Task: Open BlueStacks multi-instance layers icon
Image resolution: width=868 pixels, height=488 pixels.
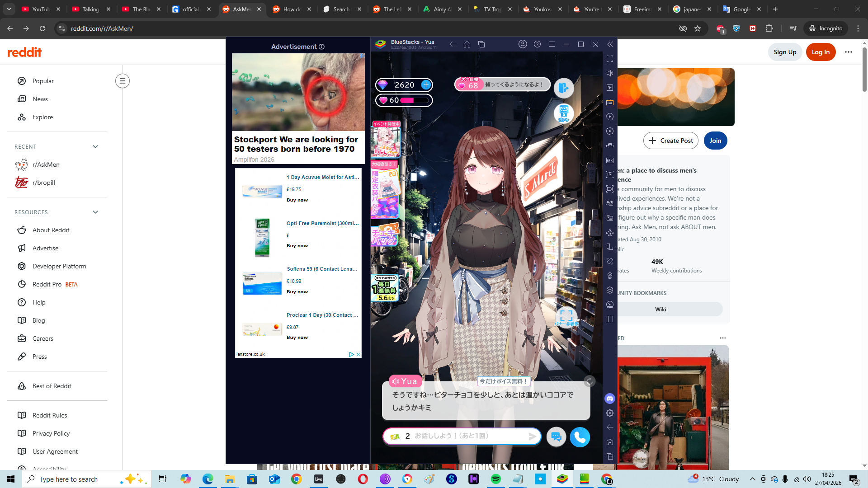Action: (x=610, y=290)
